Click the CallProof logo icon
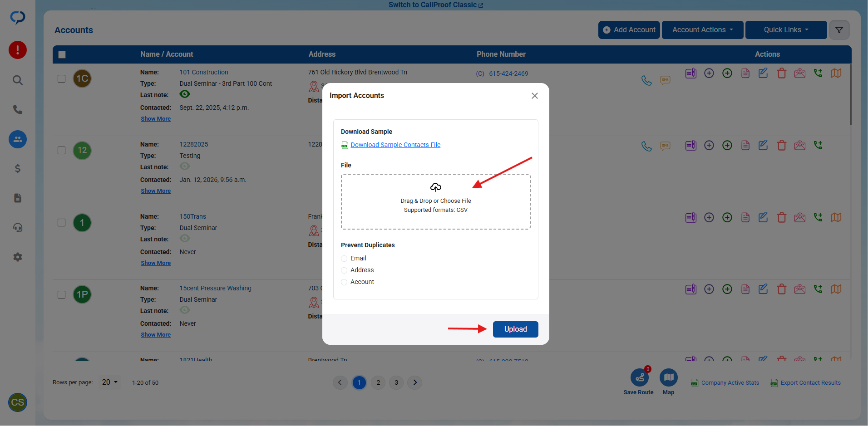 [x=18, y=18]
